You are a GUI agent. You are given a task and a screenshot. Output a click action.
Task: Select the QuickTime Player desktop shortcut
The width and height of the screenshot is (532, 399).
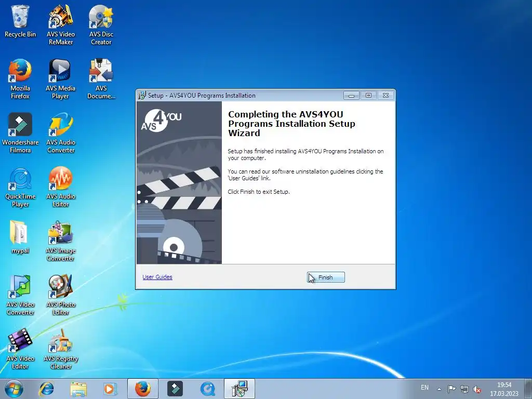click(20, 187)
